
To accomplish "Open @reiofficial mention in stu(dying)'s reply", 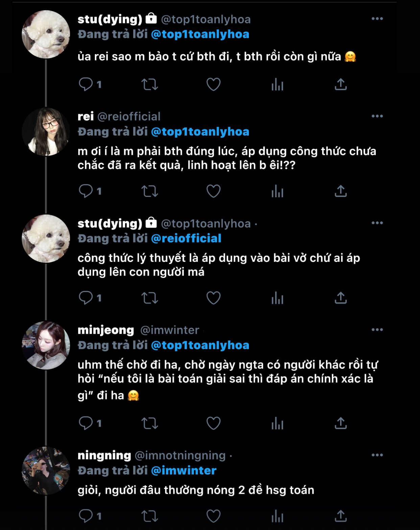I will coord(186,238).
